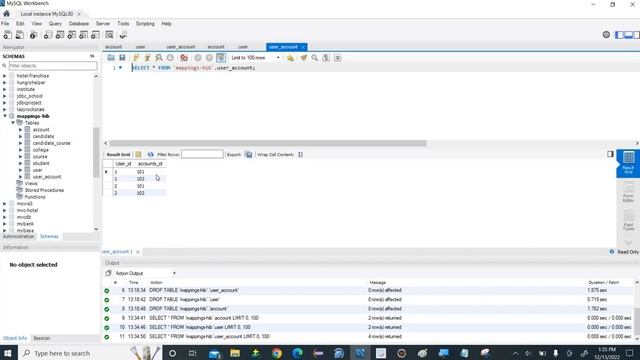Click the commit transaction icon
The image size is (640, 360).
198,58
